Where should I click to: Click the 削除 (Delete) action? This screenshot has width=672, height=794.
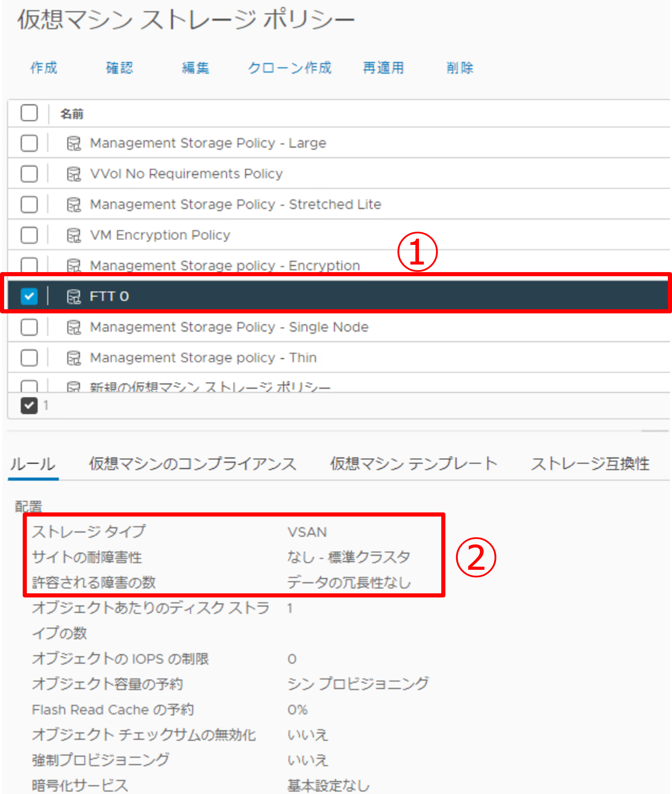coord(460,67)
